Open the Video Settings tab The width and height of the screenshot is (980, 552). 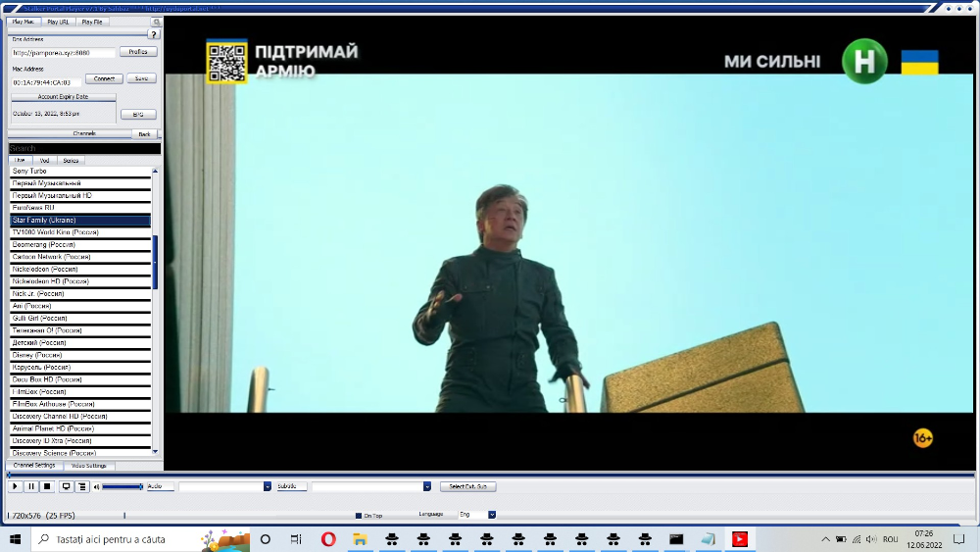[x=89, y=466]
